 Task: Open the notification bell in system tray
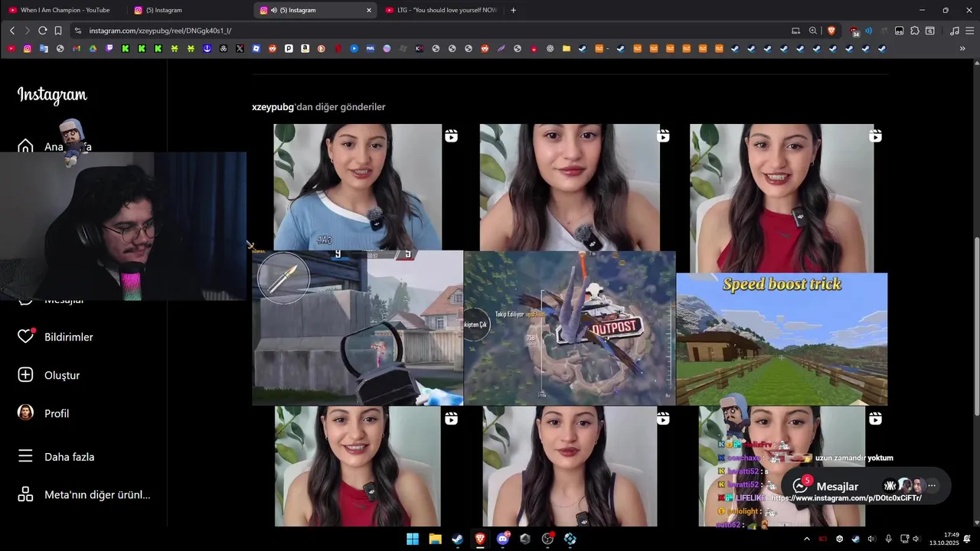968,539
